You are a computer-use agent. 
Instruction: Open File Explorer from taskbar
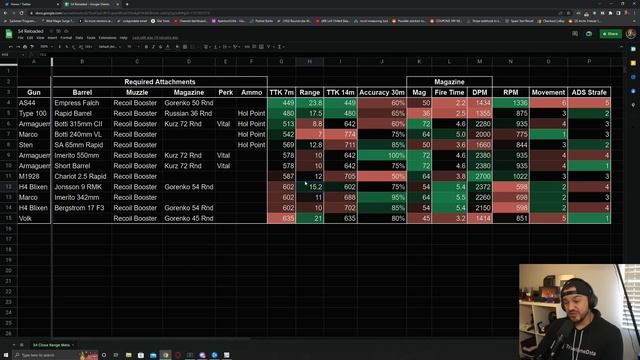129,355
